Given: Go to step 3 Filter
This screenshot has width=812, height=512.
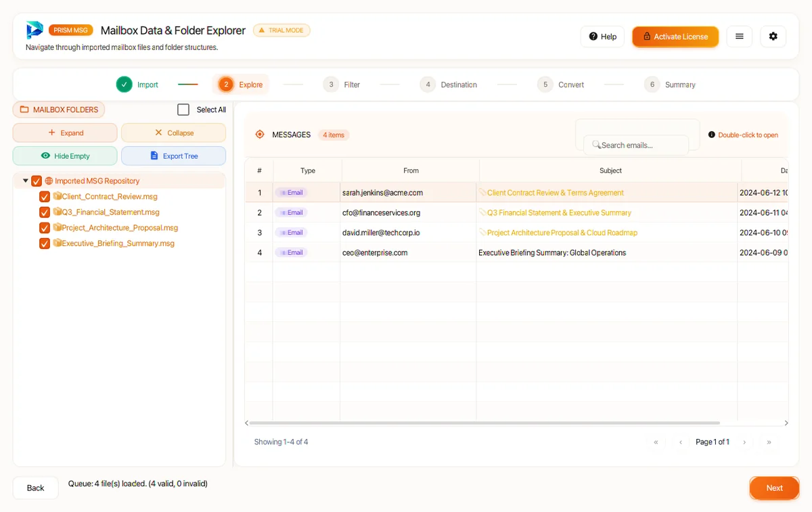Looking at the screenshot, I should click(x=342, y=85).
